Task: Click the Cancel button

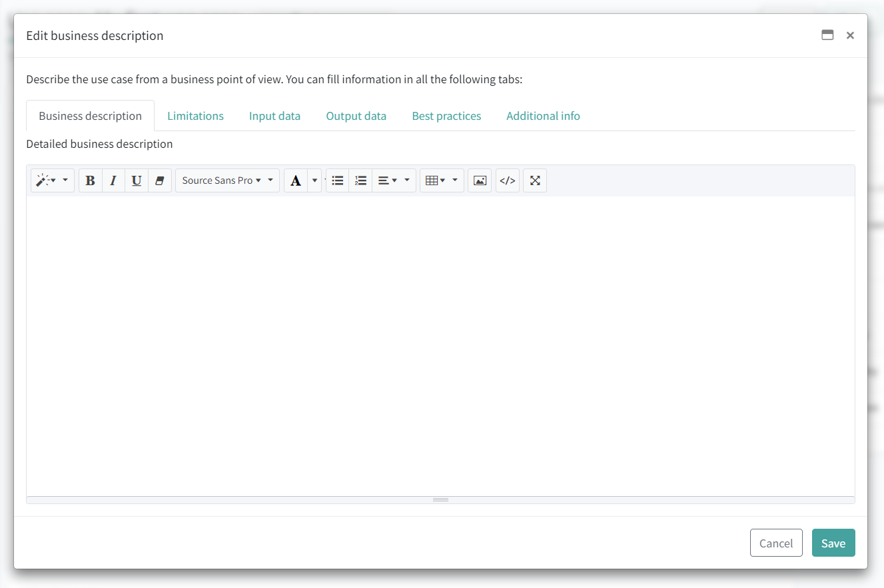Action: 776,543
